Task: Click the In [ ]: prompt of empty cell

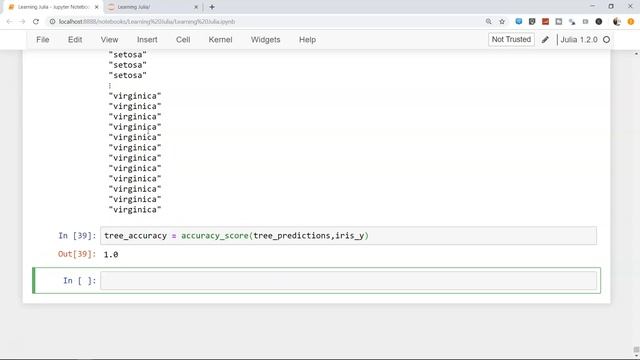Action: coord(80,281)
